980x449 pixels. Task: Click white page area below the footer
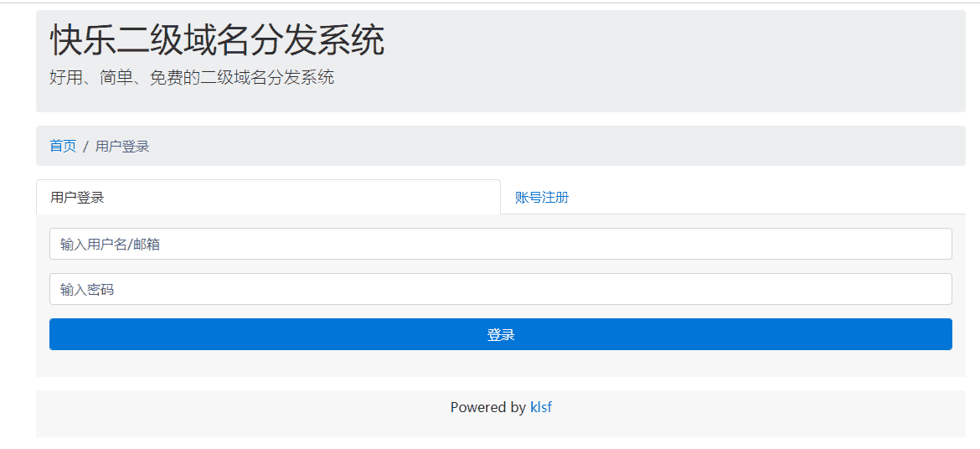pyautogui.click(x=500, y=443)
